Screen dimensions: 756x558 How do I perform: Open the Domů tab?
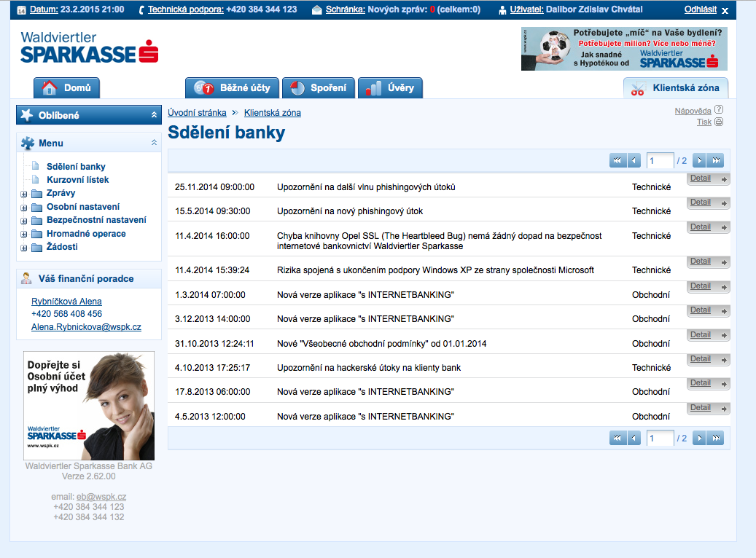[x=66, y=87]
